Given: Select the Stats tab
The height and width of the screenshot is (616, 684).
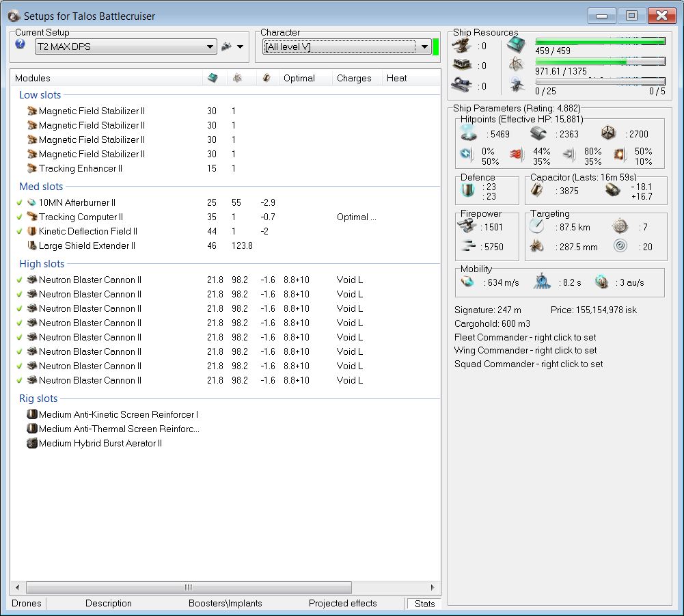Looking at the screenshot, I should pyautogui.click(x=424, y=604).
